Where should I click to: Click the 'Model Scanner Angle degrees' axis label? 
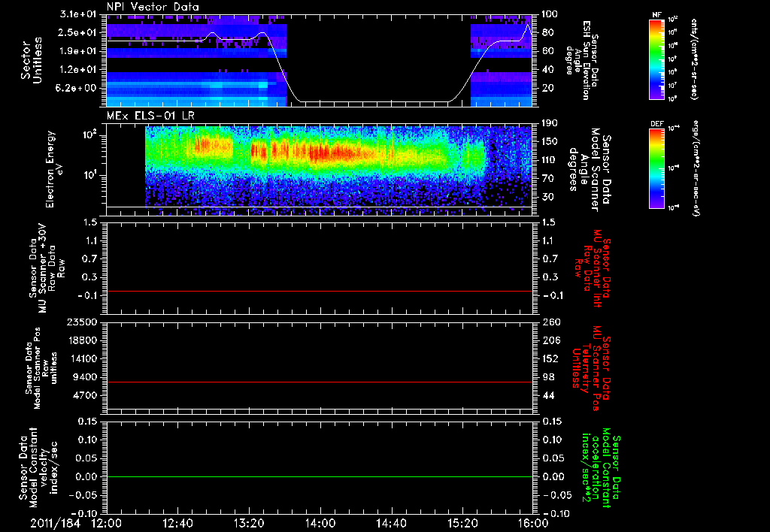pos(591,170)
